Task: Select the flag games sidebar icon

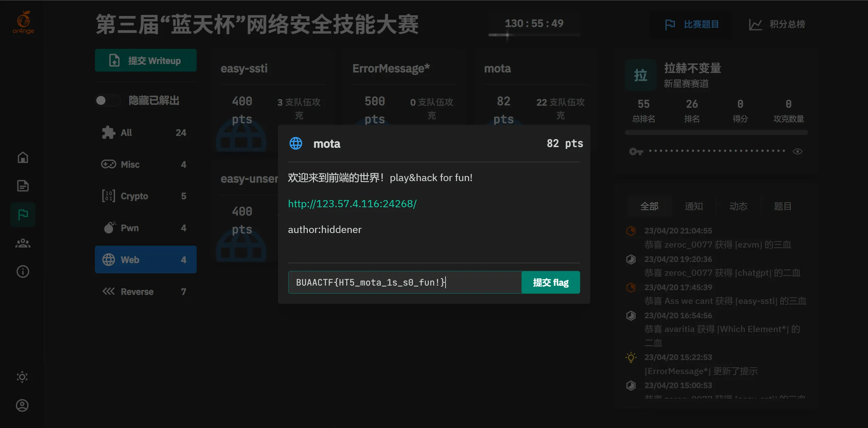Action: [23, 214]
